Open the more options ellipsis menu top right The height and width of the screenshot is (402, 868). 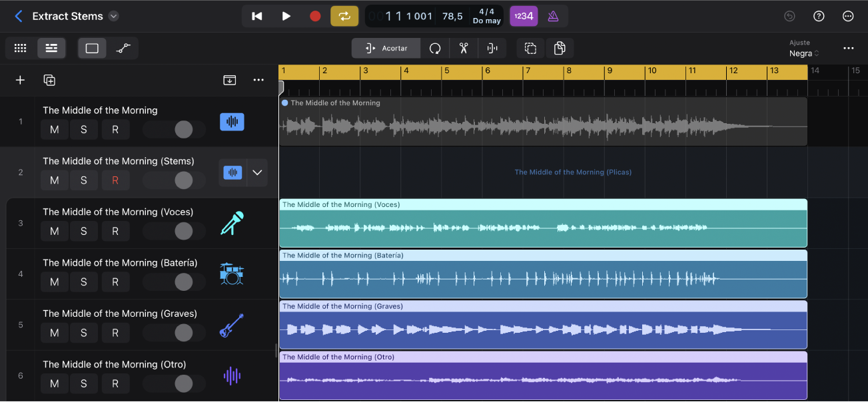848,15
